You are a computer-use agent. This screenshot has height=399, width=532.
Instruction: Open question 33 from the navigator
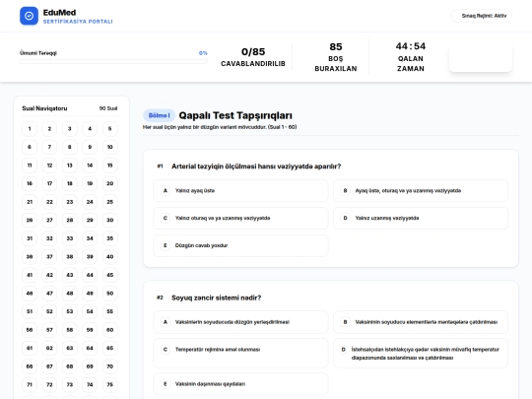point(70,238)
